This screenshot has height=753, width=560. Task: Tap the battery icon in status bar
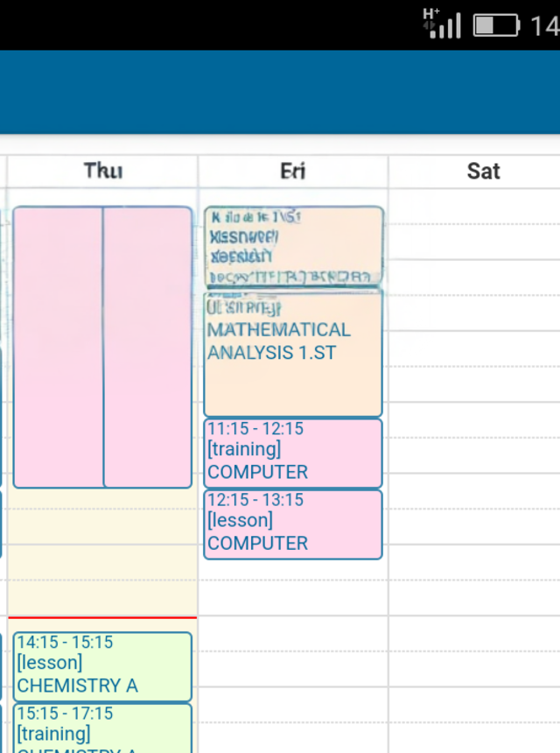click(x=496, y=25)
